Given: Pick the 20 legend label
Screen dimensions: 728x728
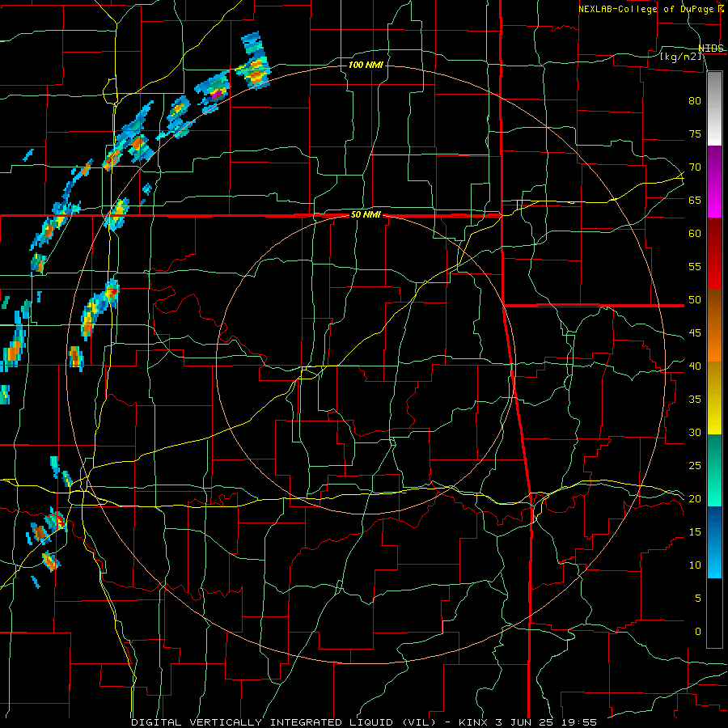Looking at the screenshot, I should [695, 498].
